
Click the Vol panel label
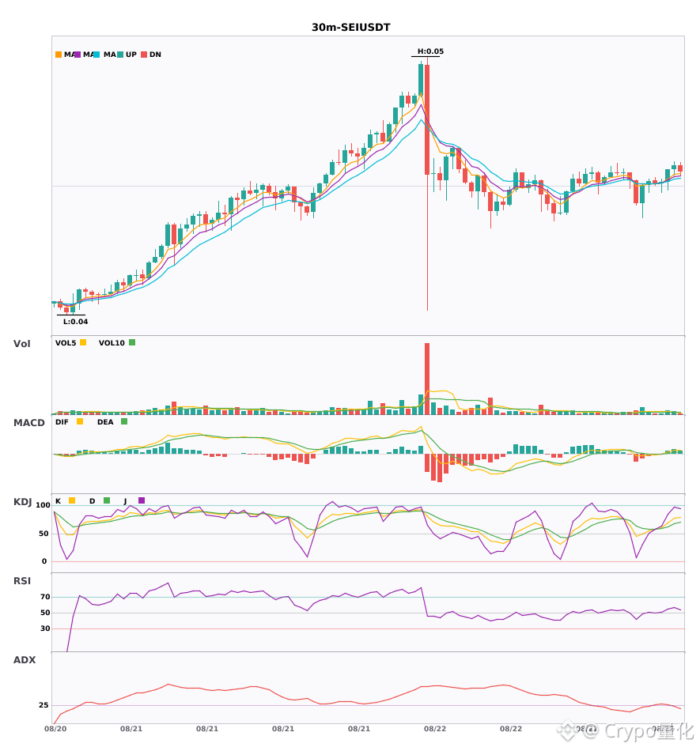tap(22, 344)
